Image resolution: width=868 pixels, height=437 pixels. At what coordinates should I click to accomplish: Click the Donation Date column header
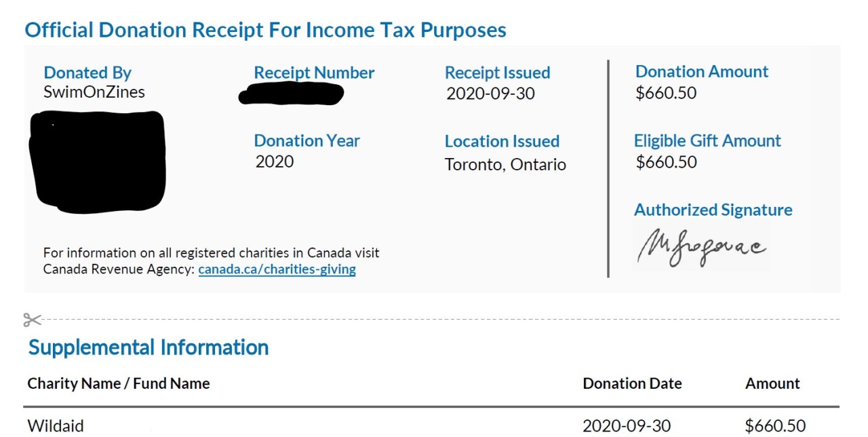(632, 383)
